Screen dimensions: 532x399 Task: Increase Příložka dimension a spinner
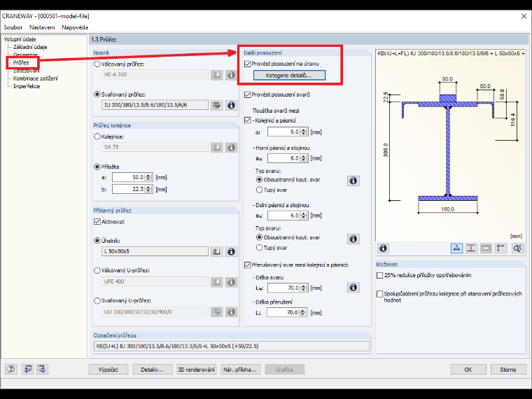click(148, 176)
